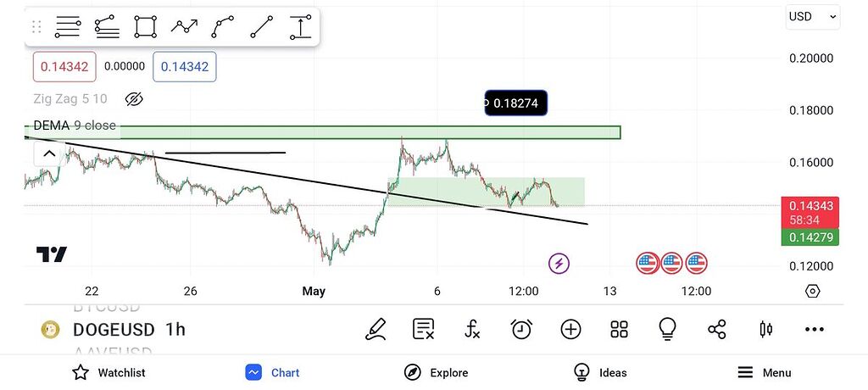The image size is (868, 390).
Task: Open the layout grid icon
Action: click(619, 329)
